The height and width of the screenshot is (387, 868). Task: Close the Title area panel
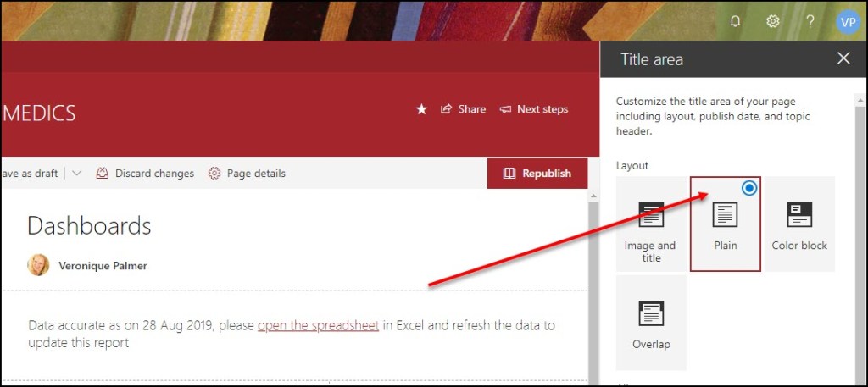[x=843, y=58]
